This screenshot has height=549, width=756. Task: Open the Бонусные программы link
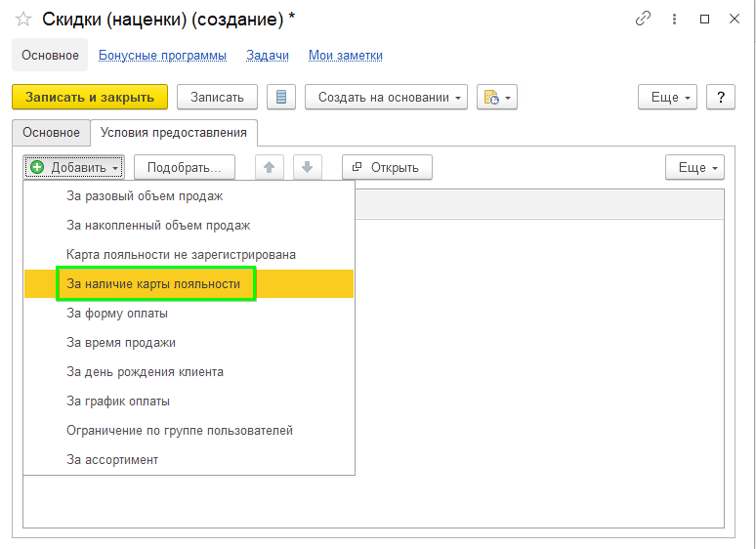click(x=162, y=56)
